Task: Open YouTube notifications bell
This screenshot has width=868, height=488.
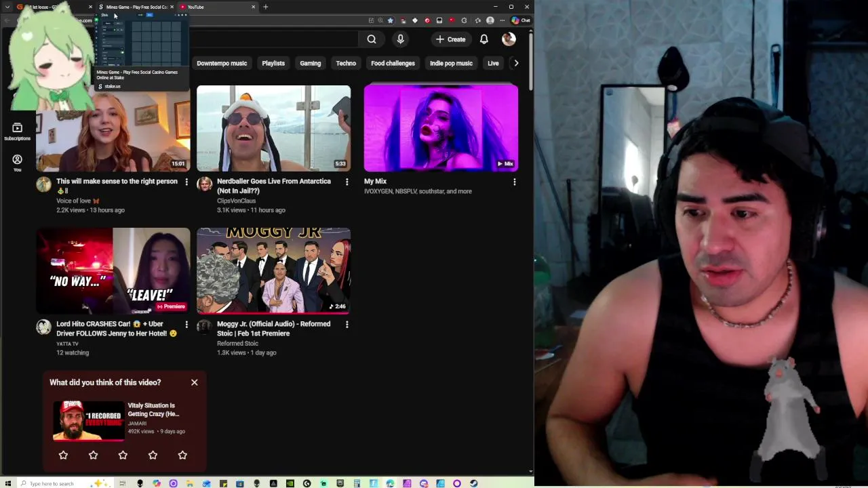Action: pos(484,39)
